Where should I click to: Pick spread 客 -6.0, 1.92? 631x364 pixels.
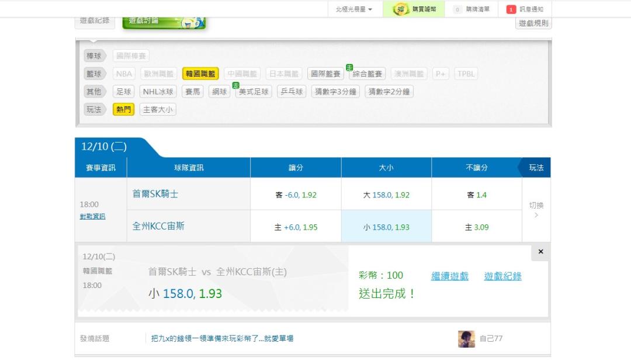[x=296, y=195]
